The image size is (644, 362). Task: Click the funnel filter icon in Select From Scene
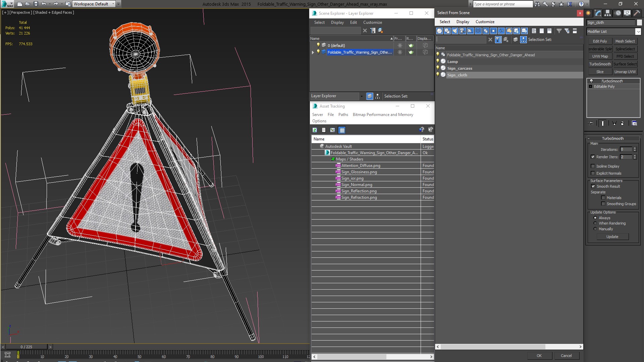[559, 31]
